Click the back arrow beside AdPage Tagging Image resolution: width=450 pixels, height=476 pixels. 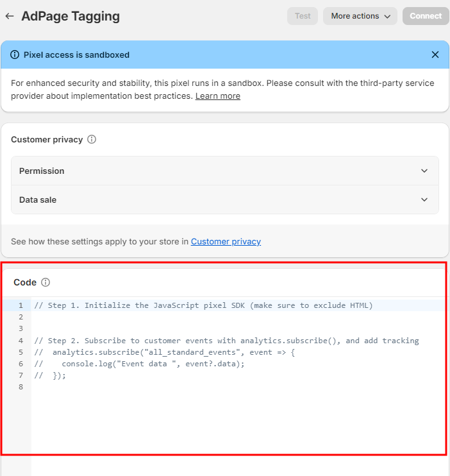point(10,16)
